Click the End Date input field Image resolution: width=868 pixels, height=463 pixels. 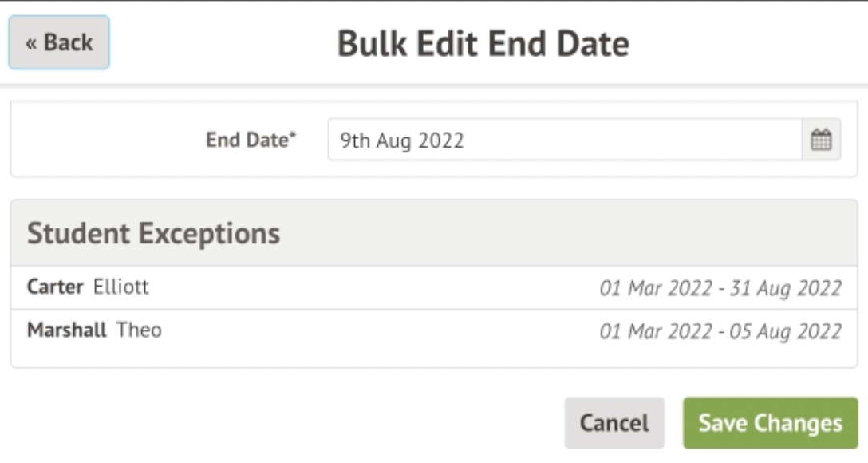564,140
